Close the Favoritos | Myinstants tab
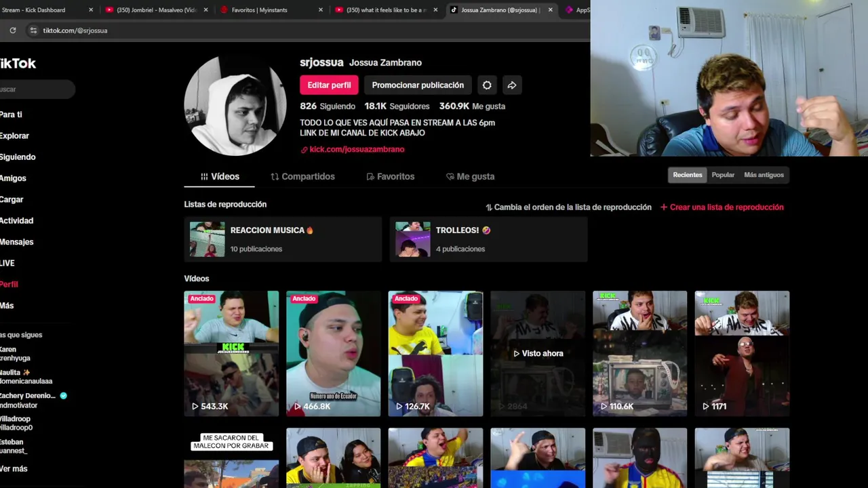 tap(321, 10)
